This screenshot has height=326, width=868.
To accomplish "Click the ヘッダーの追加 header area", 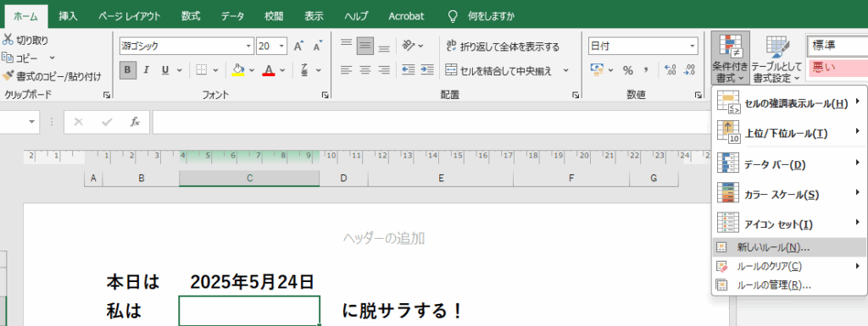I will coord(384,238).
